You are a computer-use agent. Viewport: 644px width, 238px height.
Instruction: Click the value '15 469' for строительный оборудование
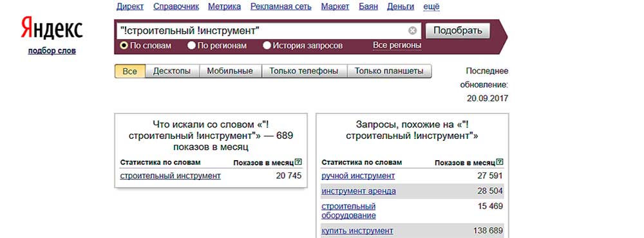pyautogui.click(x=490, y=206)
